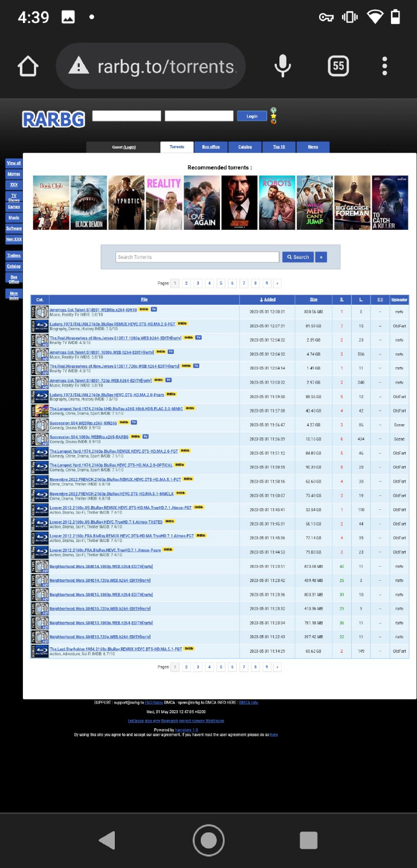The width and height of the screenshot is (417, 868).
Task: Tap the microphone voice search icon
Action: (282, 66)
